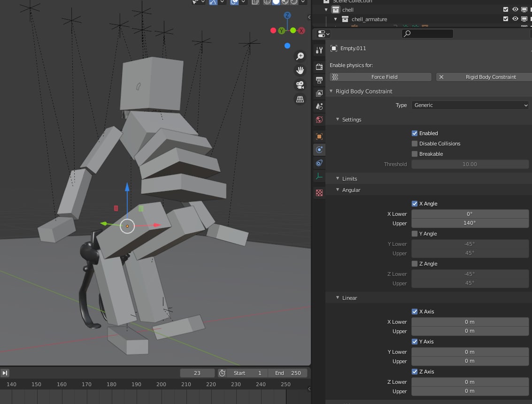Open the Texture properties checker icon
The image size is (532, 404).
tap(319, 193)
